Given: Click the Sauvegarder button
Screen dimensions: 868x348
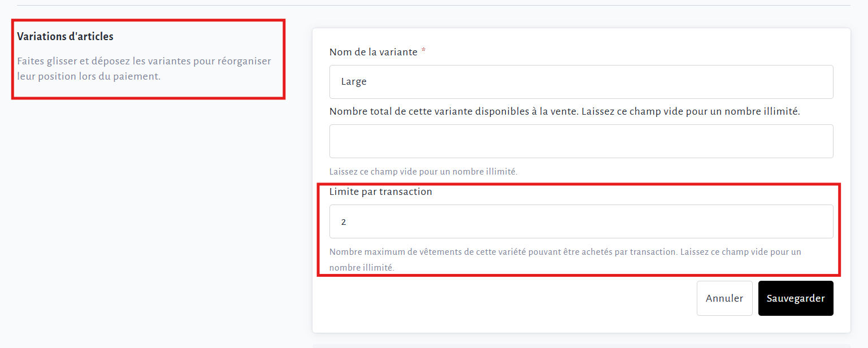Looking at the screenshot, I should (x=795, y=298).
